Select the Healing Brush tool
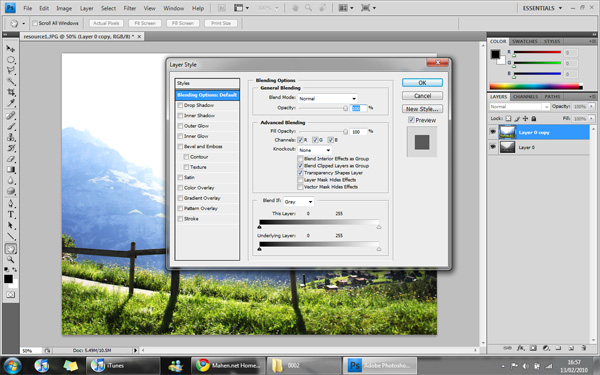This screenshot has height=375, width=600. pyautogui.click(x=10, y=116)
